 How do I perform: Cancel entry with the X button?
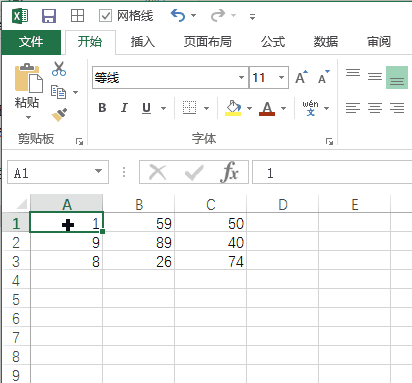point(157,172)
